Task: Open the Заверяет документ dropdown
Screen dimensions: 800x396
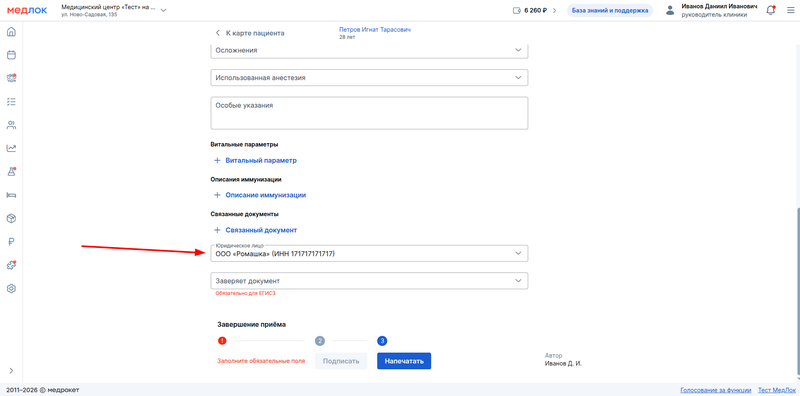Action: pyautogui.click(x=369, y=281)
